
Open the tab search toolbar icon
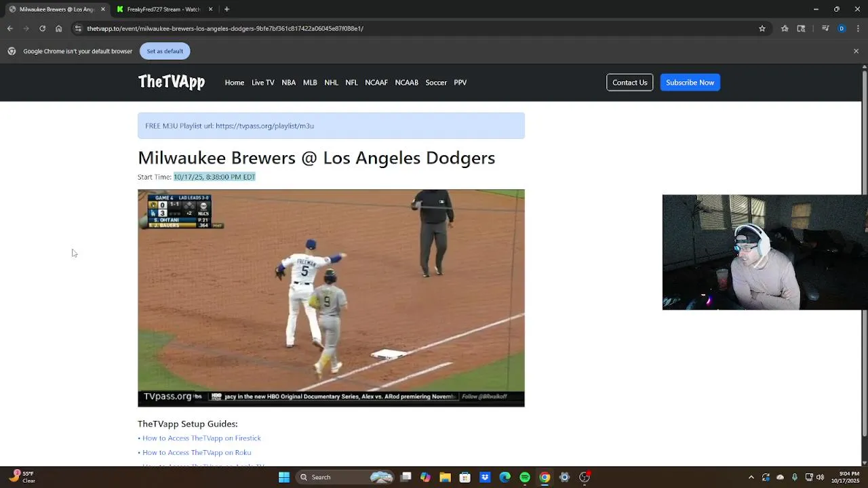[801, 28]
